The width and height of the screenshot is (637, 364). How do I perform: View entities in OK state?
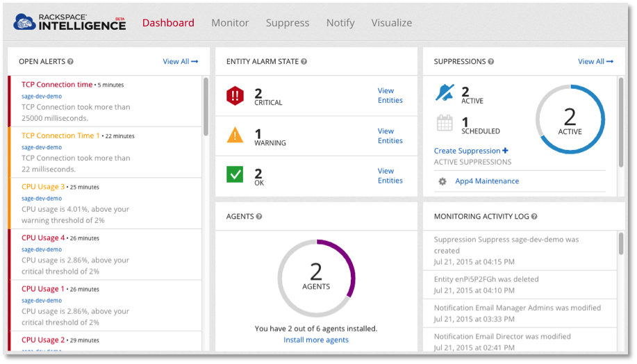coord(390,176)
